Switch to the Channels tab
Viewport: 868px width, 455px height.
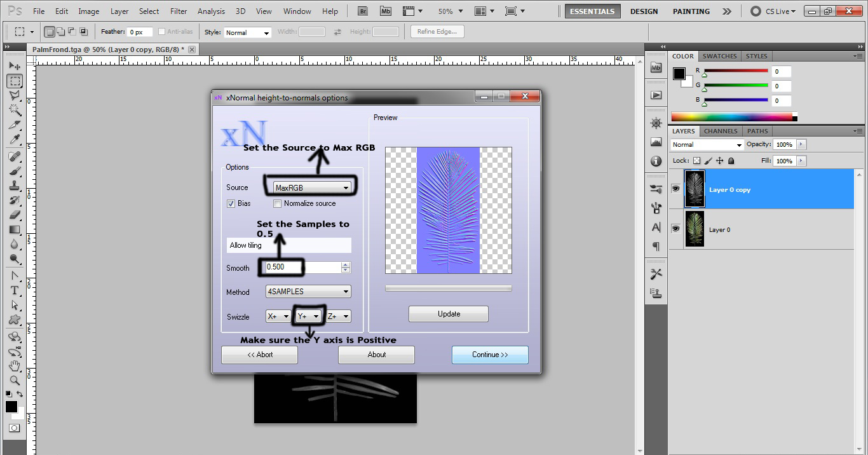[721, 131]
